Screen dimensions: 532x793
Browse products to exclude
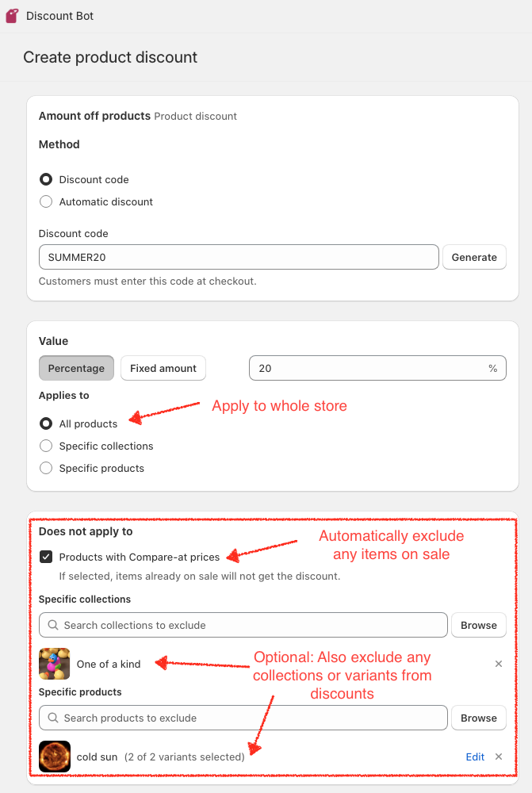click(x=479, y=718)
